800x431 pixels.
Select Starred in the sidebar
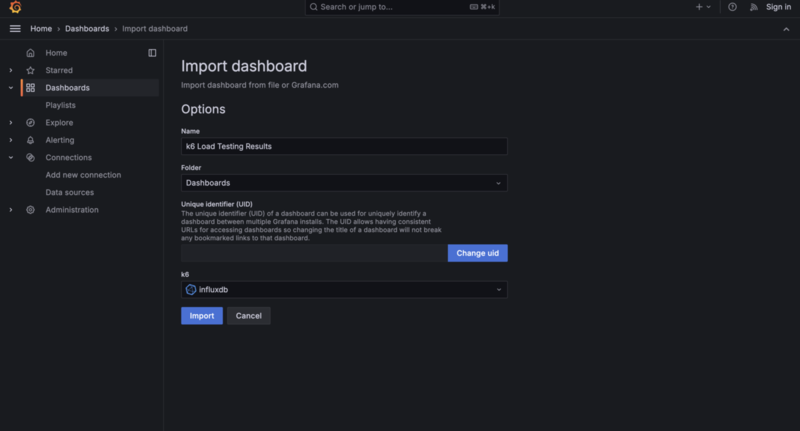point(59,70)
